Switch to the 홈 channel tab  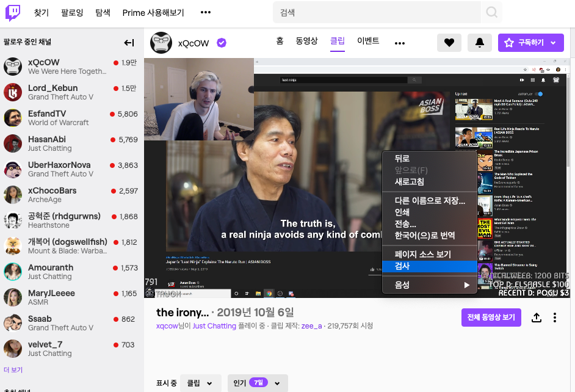point(280,41)
